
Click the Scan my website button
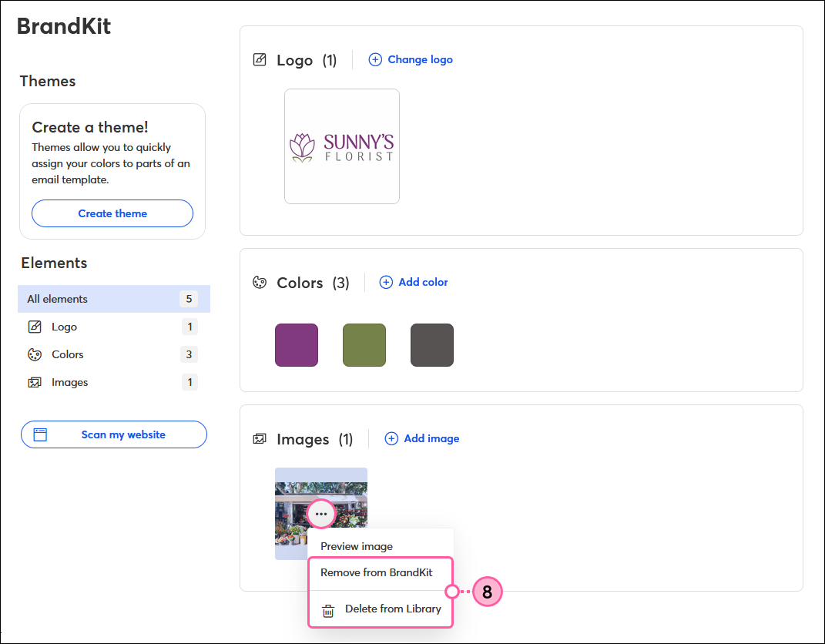coord(114,434)
